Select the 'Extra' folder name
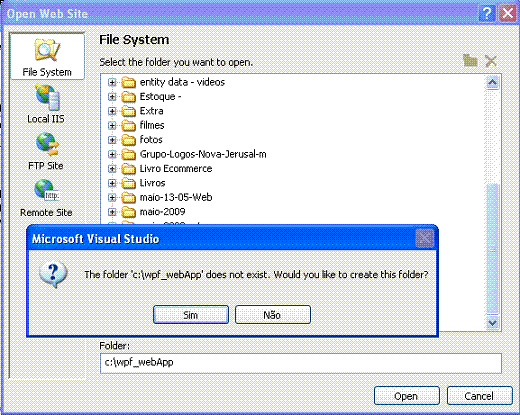Screen dimensions: 520x415 coord(151,111)
